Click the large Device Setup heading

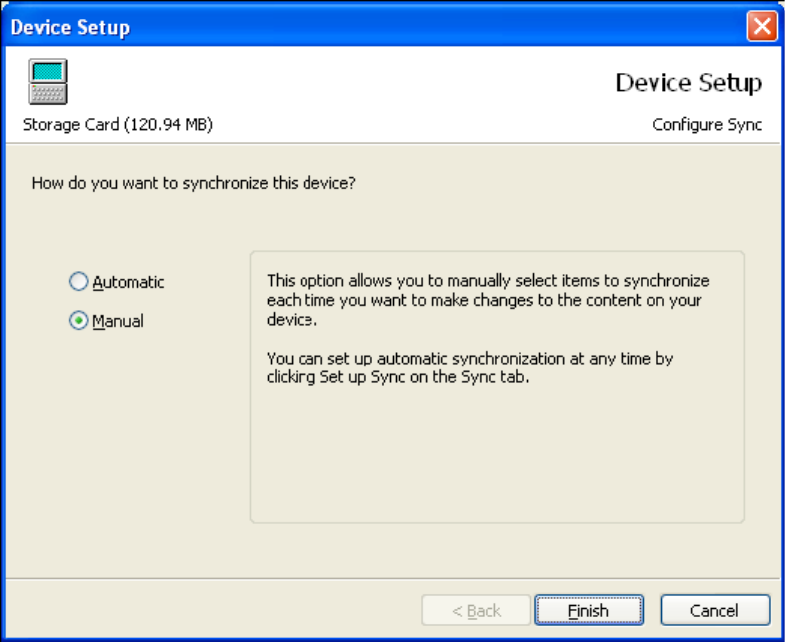[x=688, y=83]
